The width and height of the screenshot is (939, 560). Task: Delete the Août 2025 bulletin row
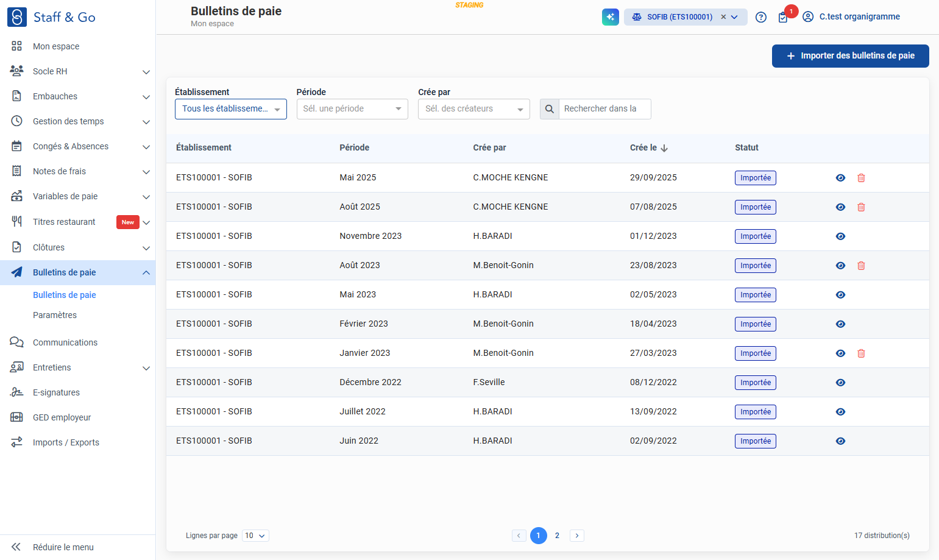pos(861,207)
